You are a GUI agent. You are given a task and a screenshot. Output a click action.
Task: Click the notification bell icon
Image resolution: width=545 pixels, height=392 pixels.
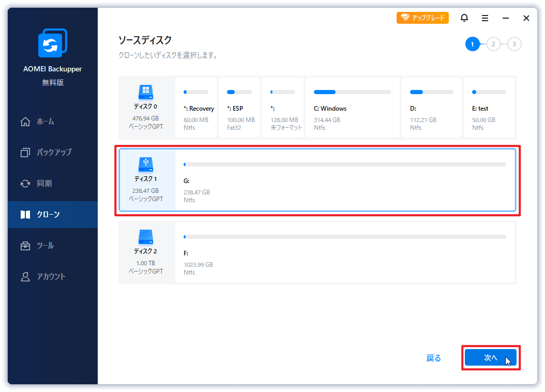pyautogui.click(x=464, y=18)
